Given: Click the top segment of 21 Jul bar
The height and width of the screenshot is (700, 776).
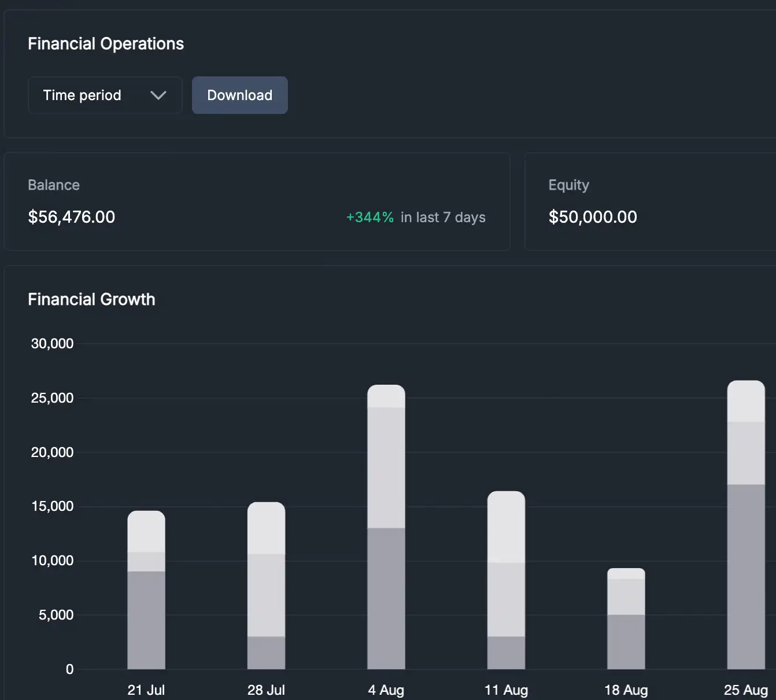Looking at the screenshot, I should (146, 532).
